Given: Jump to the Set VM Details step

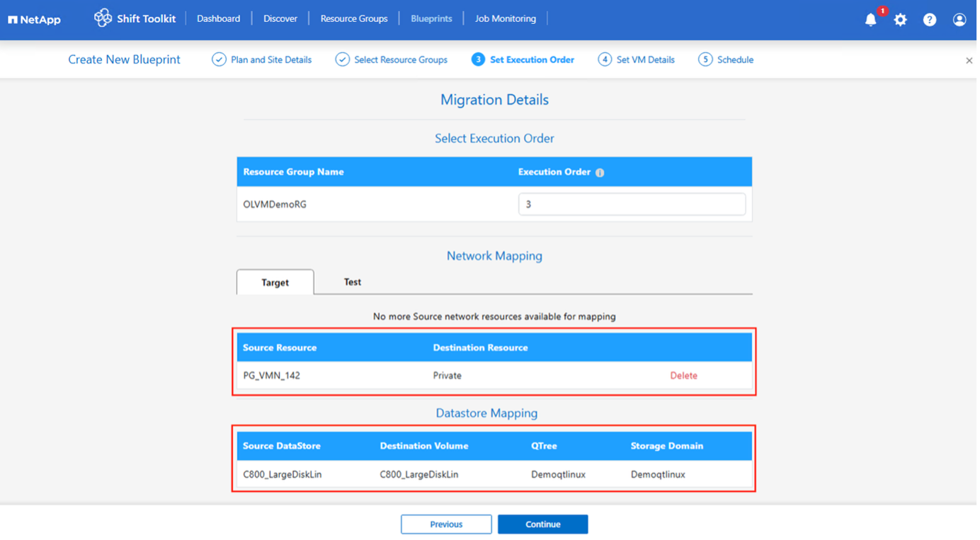Looking at the screenshot, I should (x=637, y=60).
